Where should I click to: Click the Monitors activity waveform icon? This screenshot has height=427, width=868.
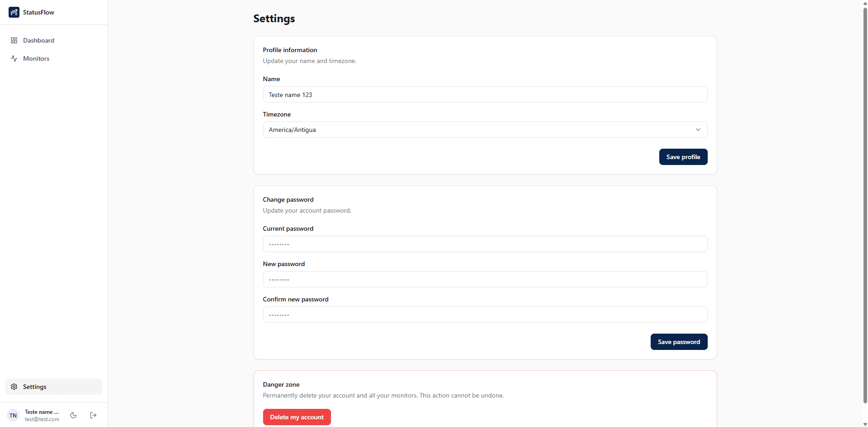point(14,58)
